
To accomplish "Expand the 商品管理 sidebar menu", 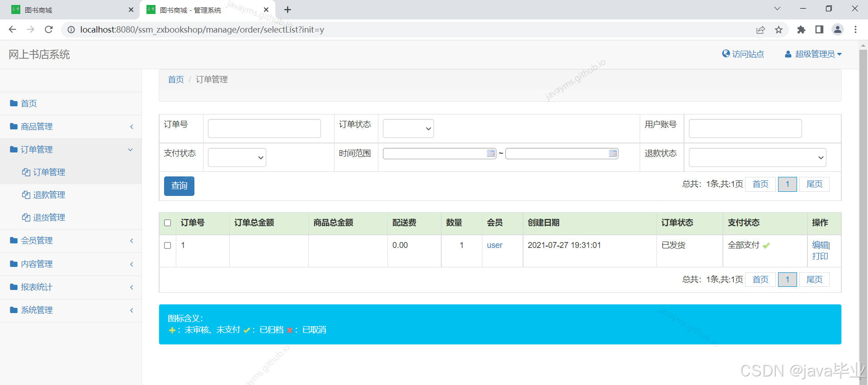I will pos(71,127).
